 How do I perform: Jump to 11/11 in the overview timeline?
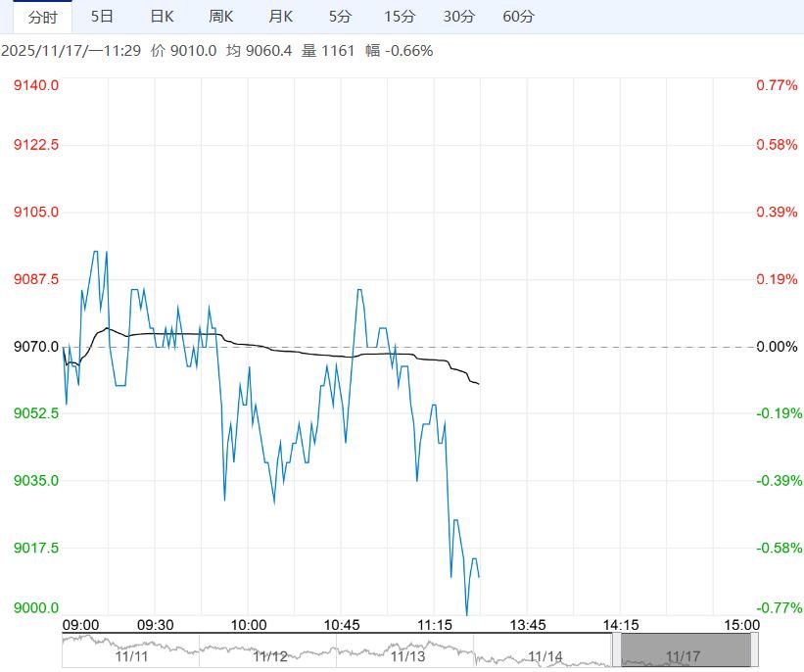pyautogui.click(x=130, y=656)
